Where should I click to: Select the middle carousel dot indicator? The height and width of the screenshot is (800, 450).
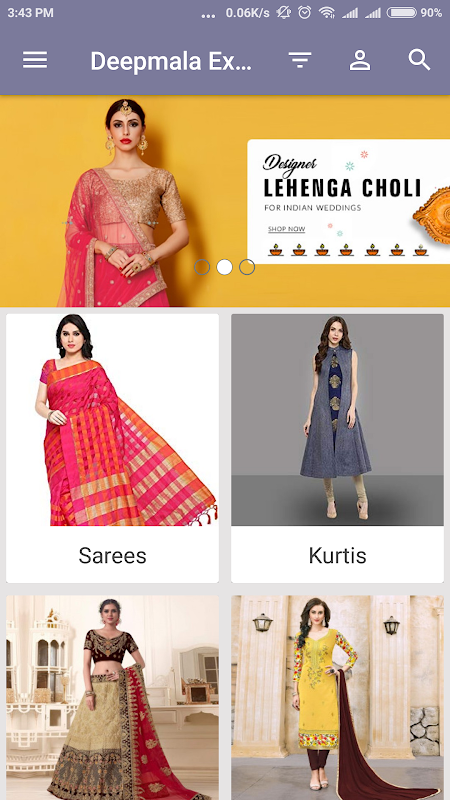click(224, 267)
